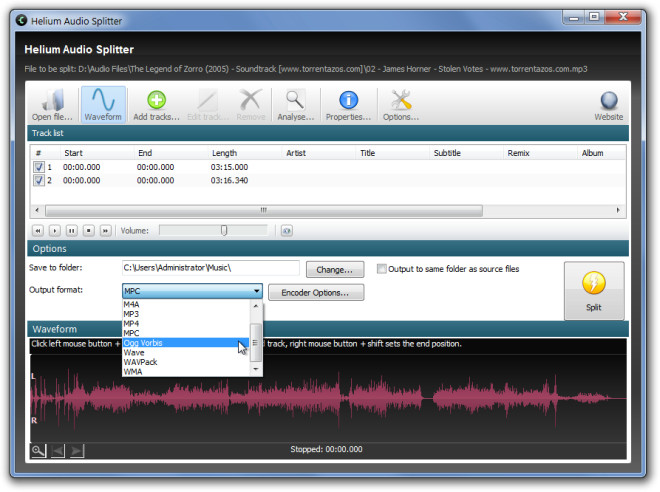Select Ogg Vorbis output format

pos(186,343)
